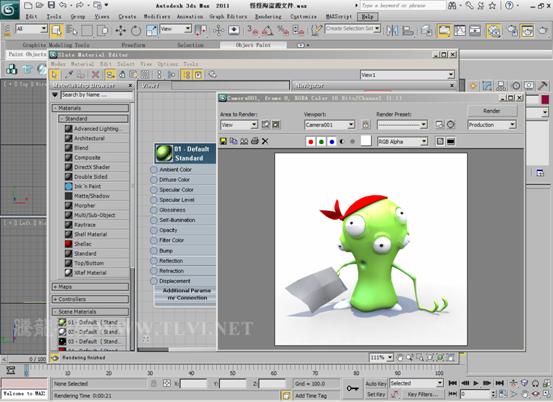Switch to the Freeform ribbon tab
Viewport: 553px width, 402px height.
133,45
